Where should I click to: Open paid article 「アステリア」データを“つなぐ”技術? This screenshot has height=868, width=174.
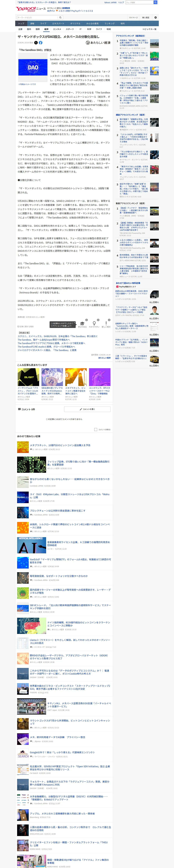tap(131, 310)
